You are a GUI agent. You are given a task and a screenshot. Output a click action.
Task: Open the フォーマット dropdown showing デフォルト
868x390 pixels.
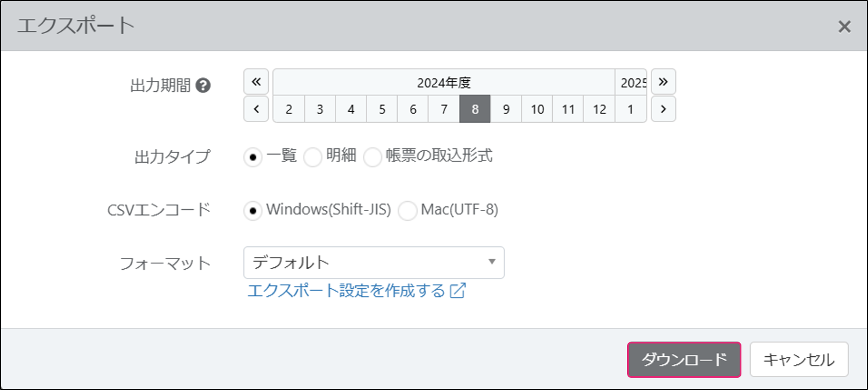(374, 263)
